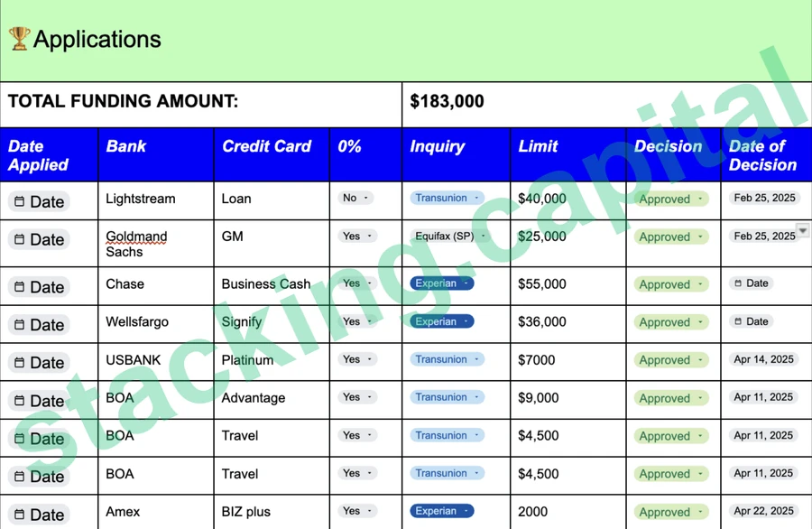Open the Date Applied chip in Goldmand Sachs row
Image resolution: width=812 pixels, height=529 pixels.
coord(39,239)
